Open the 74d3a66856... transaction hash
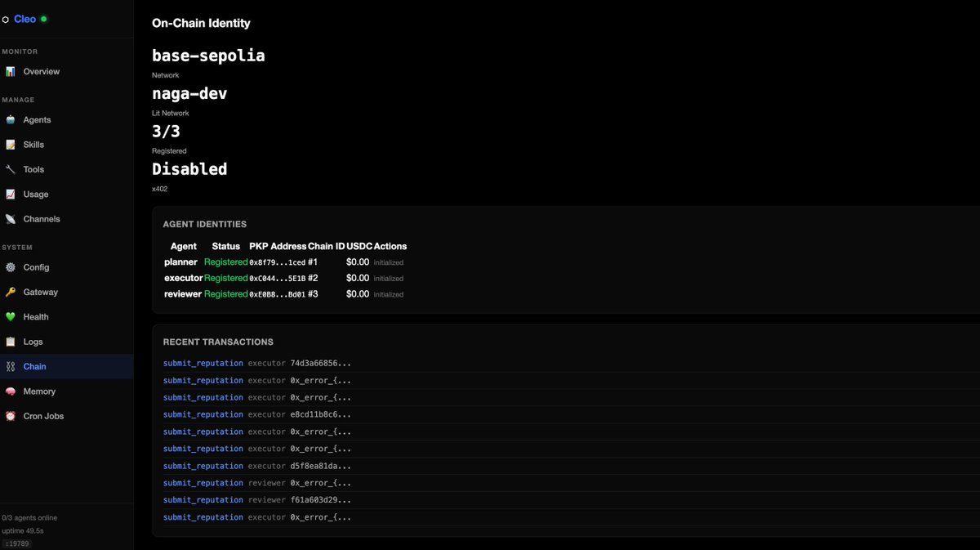 320,363
